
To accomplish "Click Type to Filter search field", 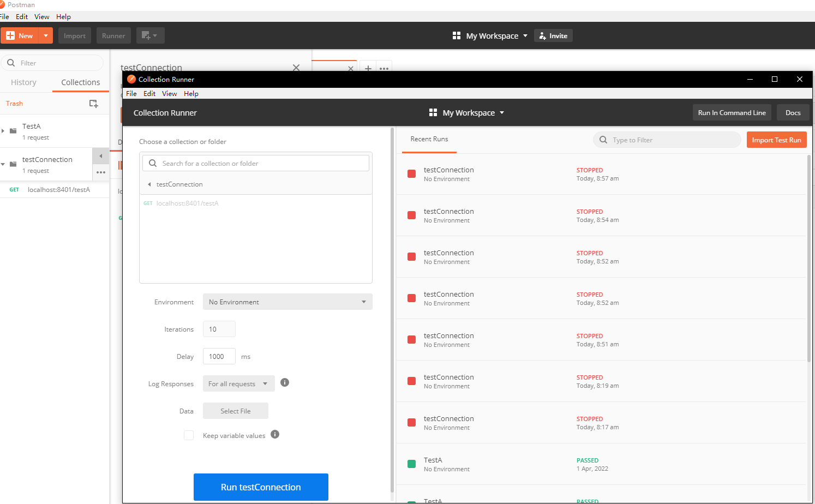I will pyautogui.click(x=667, y=140).
